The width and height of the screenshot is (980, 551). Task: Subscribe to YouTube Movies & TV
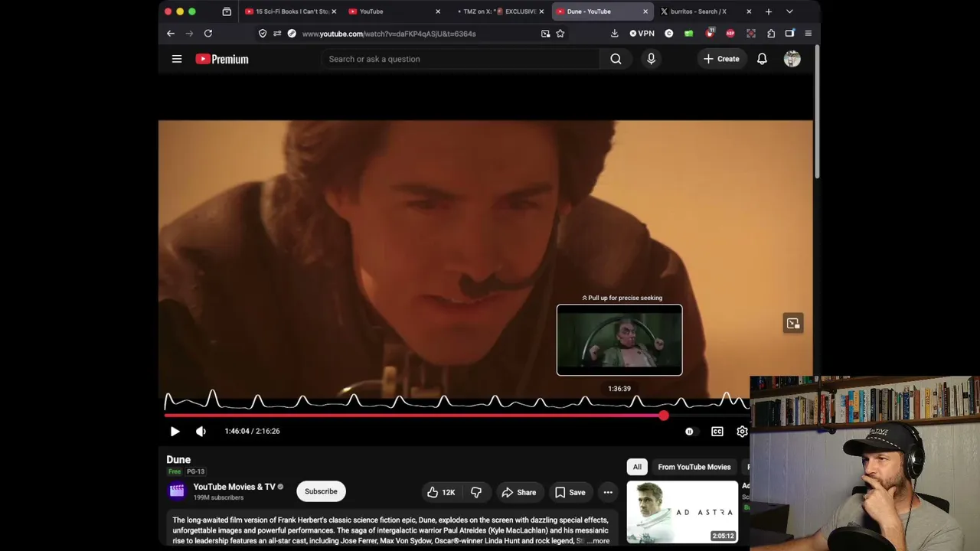pos(321,491)
